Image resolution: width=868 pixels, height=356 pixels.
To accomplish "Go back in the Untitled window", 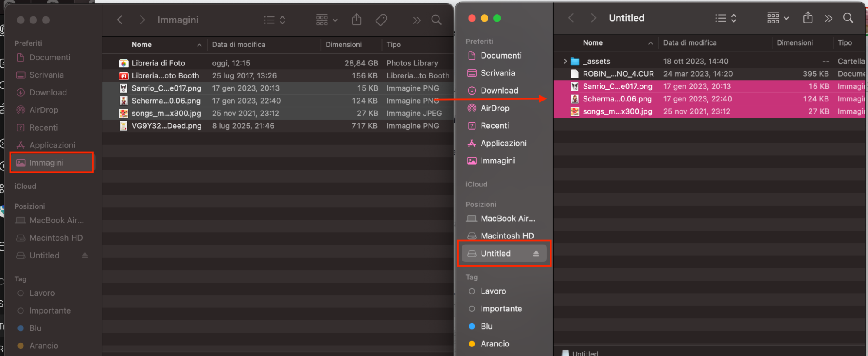I will coord(571,18).
